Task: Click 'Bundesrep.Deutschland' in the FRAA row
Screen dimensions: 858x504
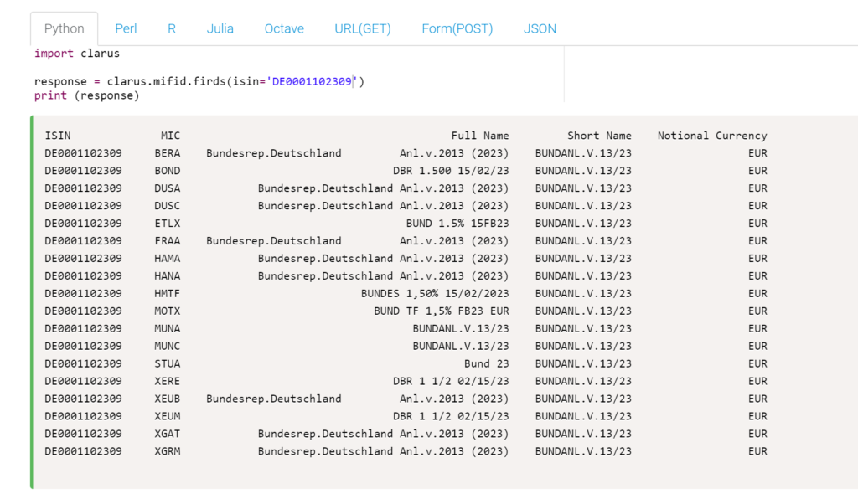Action: pos(274,240)
